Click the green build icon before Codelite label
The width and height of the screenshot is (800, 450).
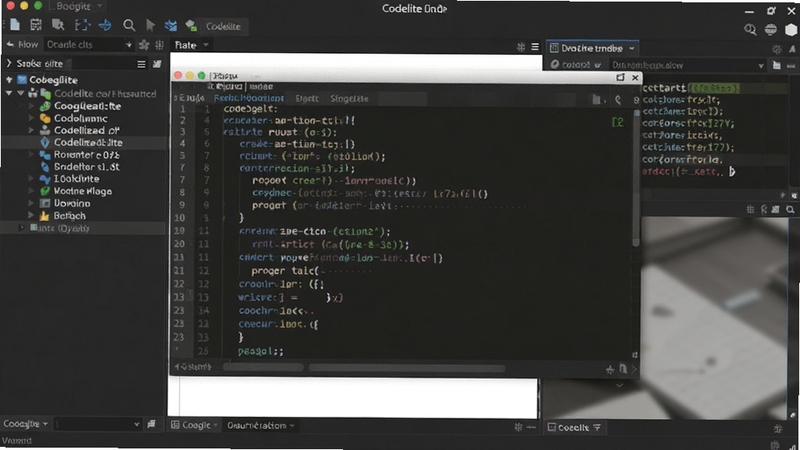coord(191,26)
